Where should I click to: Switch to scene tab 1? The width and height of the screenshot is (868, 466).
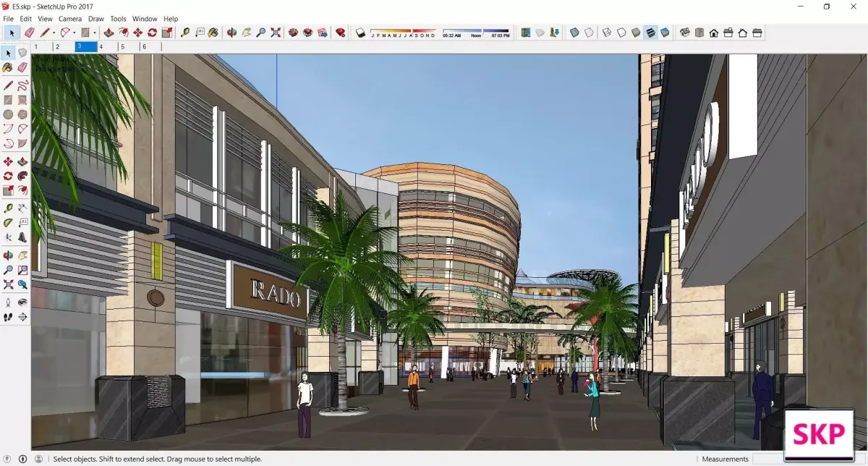coord(42,46)
